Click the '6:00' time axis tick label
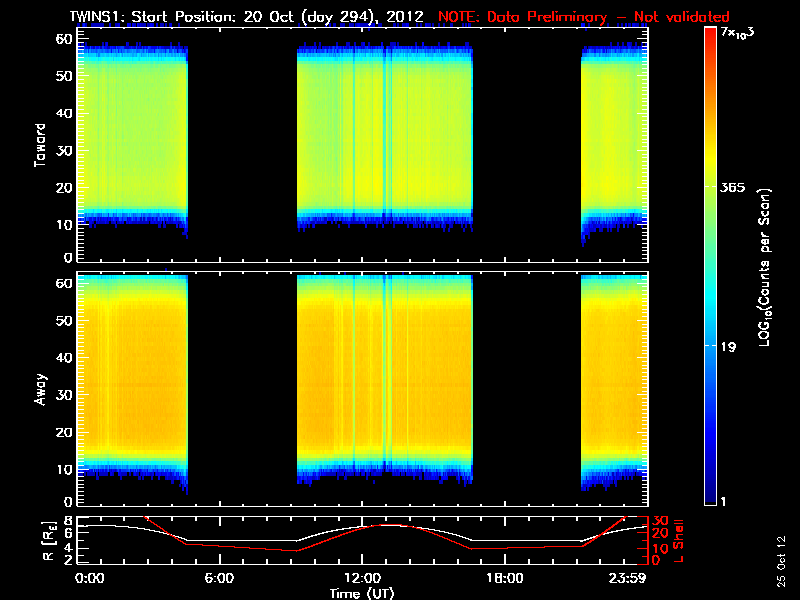The width and height of the screenshot is (800, 600). (x=218, y=579)
